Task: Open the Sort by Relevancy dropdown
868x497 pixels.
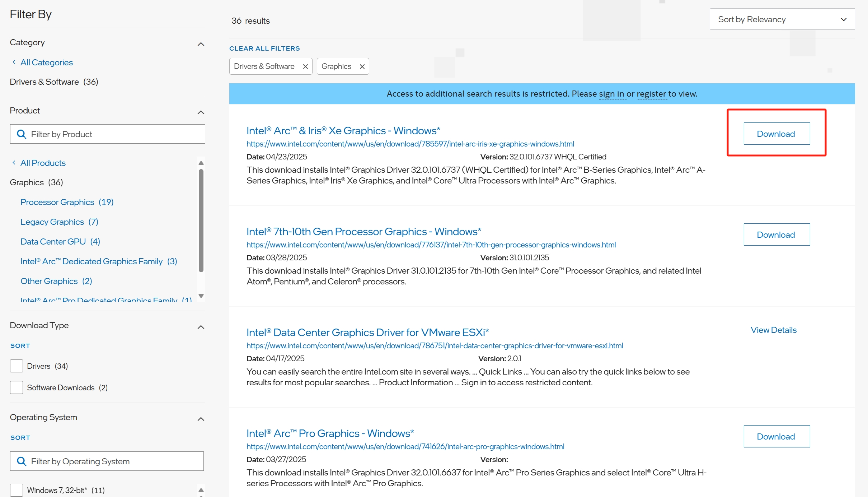Action: point(782,19)
